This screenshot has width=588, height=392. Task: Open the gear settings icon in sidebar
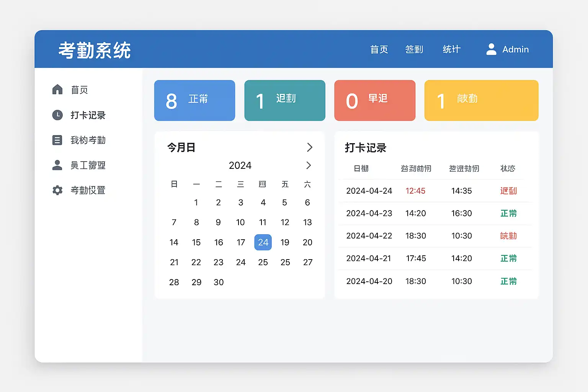coord(57,190)
